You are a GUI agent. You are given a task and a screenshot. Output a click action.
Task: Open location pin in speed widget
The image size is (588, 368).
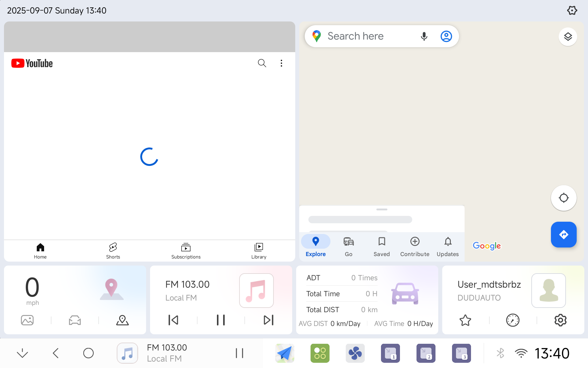(122, 320)
